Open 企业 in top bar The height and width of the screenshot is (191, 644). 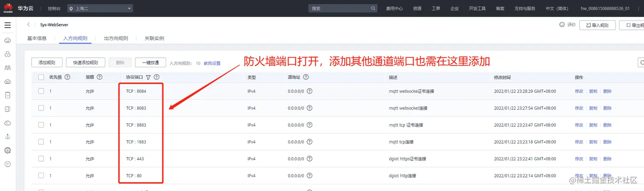tap(454, 9)
